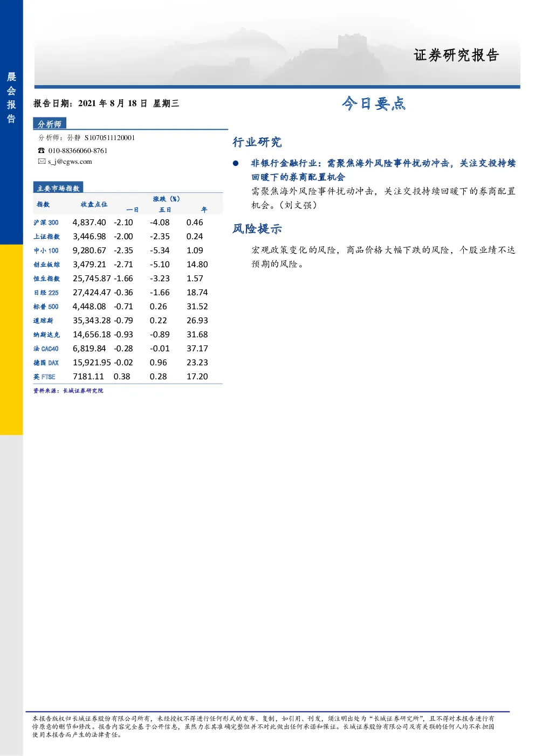Open the 非银行金融行业 report headline
Viewport: 535px width, 756px height.
pyautogui.click(x=383, y=170)
